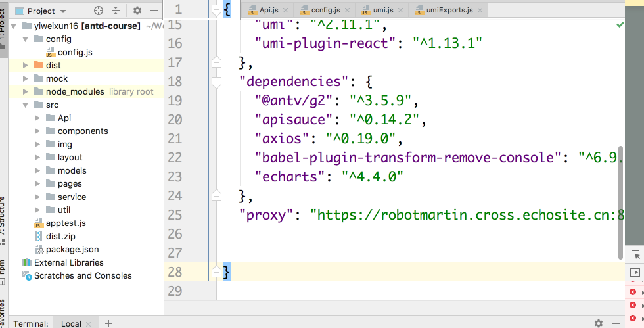Viewport: 644px width, 328px height.
Task: Close the Local terminal tab
Action: 88,324
